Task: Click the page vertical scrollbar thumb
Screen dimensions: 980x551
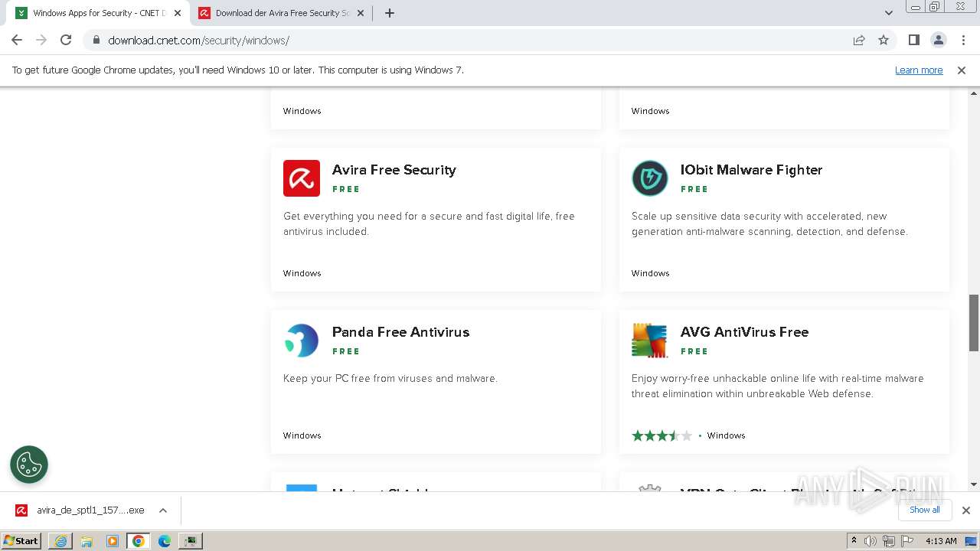Action: tap(974, 323)
